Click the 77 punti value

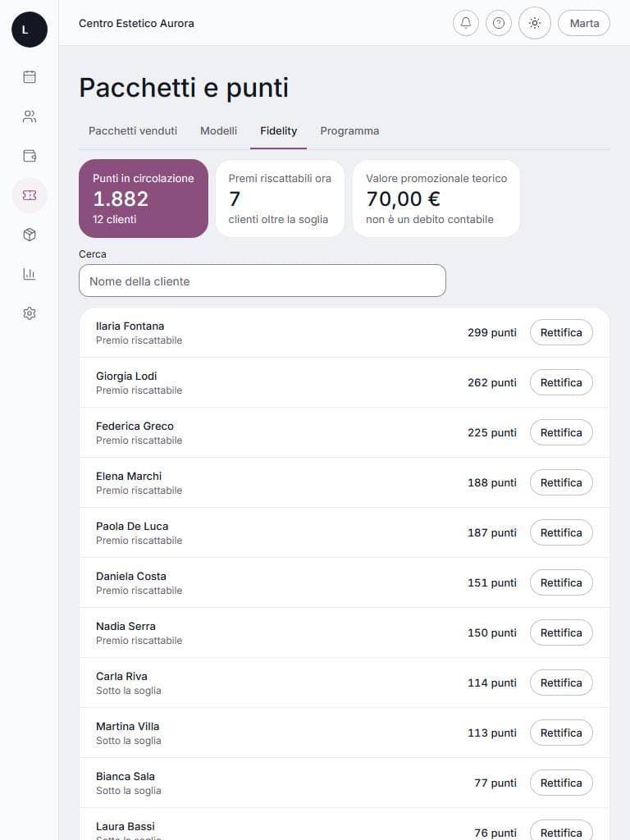(495, 783)
